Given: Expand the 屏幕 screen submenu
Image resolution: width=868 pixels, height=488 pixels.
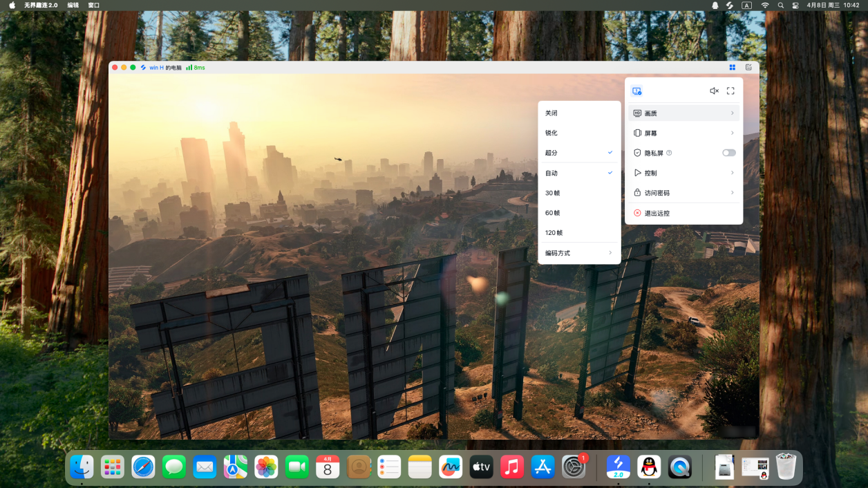Looking at the screenshot, I should (683, 133).
